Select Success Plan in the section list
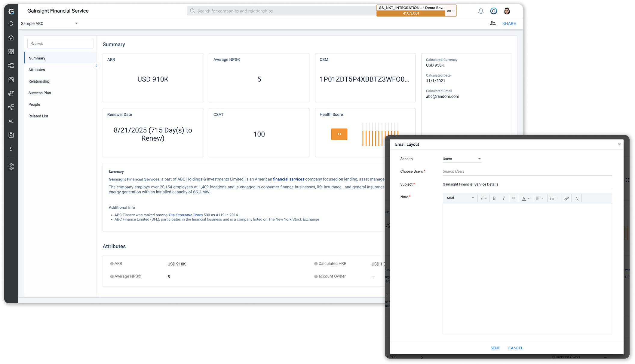The height and width of the screenshot is (364, 635). (x=40, y=93)
